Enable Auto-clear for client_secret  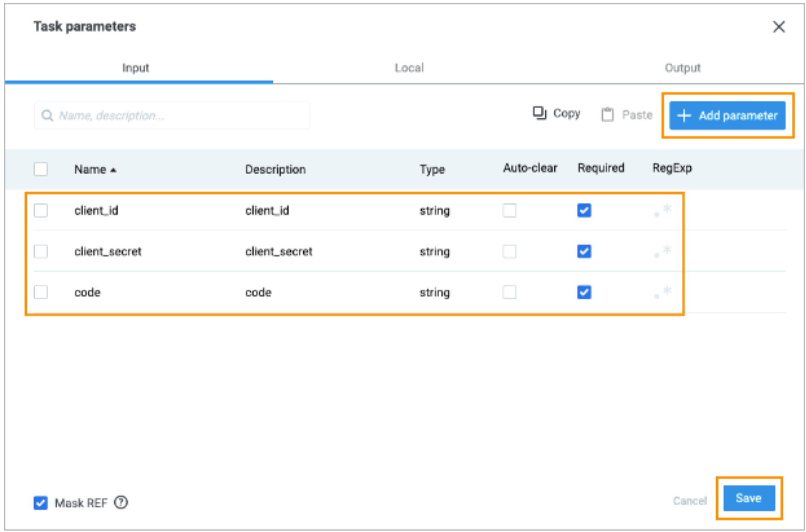point(509,251)
